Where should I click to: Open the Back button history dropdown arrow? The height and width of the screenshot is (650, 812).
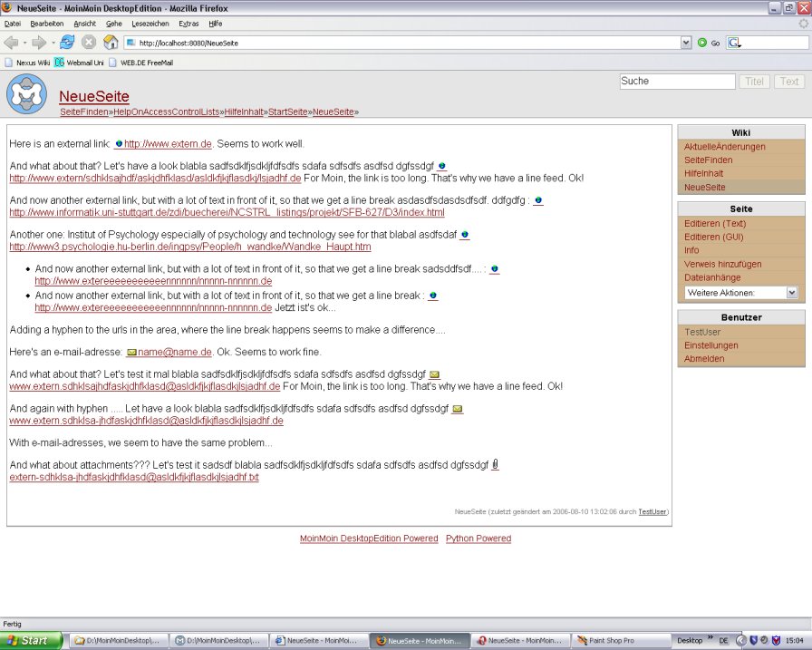24,43
